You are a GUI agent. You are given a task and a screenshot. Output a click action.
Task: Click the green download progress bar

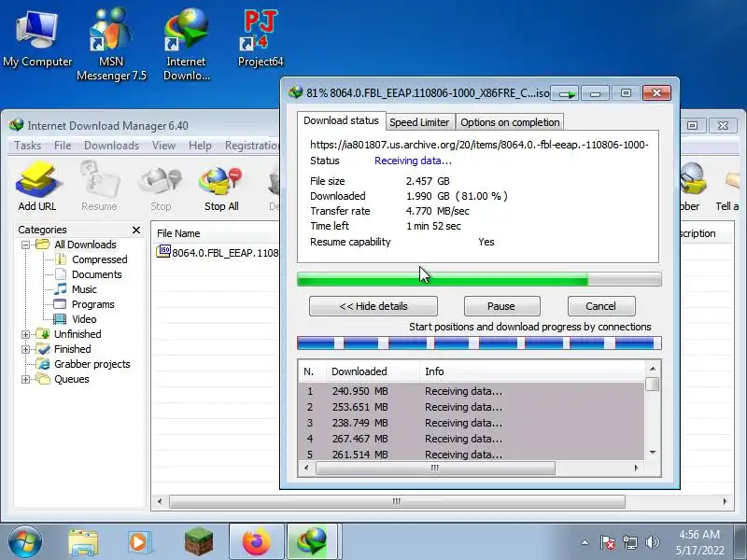pos(479,279)
